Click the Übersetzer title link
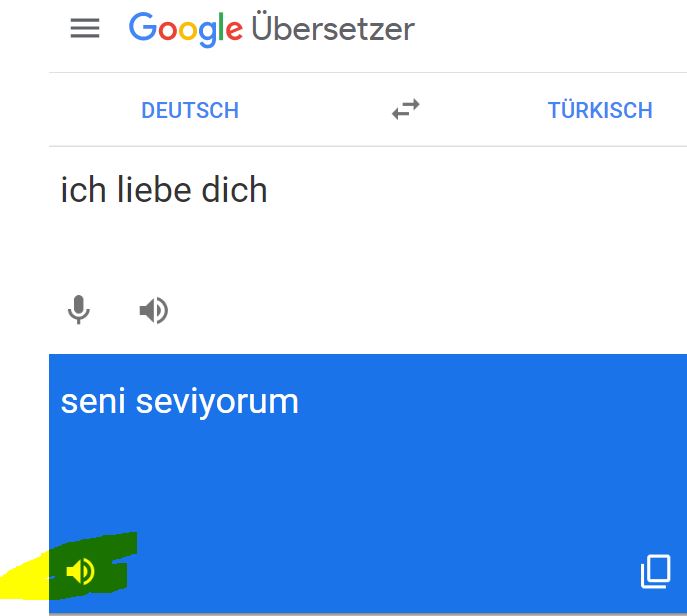The width and height of the screenshot is (687, 616). tap(333, 29)
